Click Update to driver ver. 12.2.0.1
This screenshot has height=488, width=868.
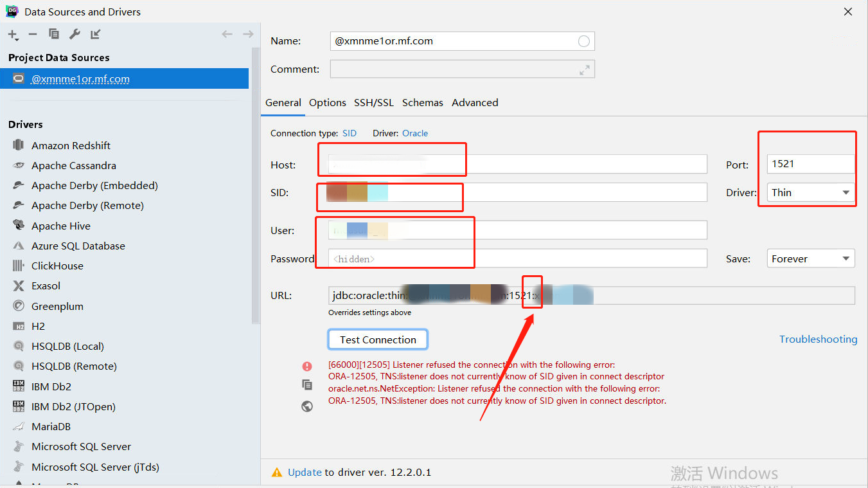(305, 471)
